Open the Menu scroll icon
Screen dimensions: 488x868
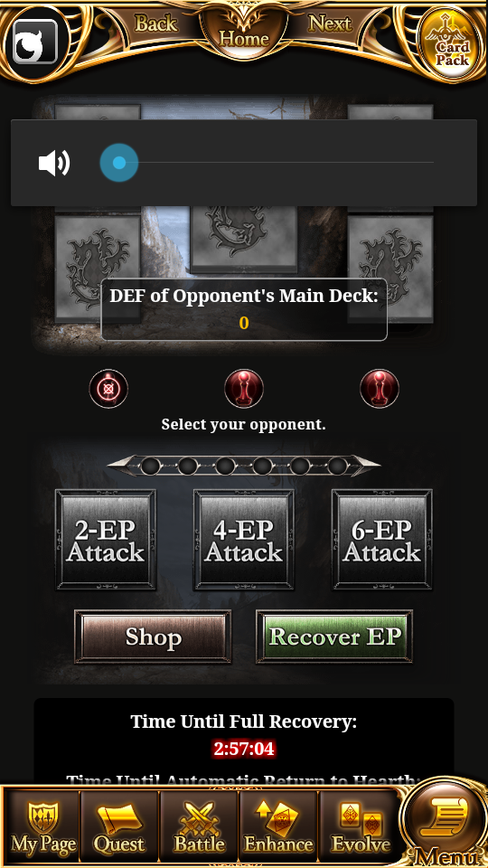pyautogui.click(x=446, y=823)
